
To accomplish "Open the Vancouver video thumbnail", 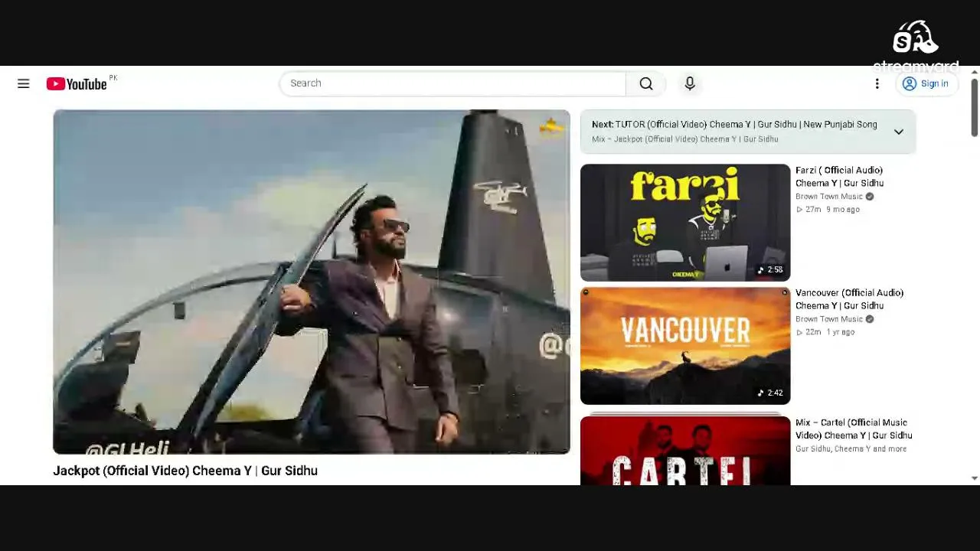I will (685, 346).
